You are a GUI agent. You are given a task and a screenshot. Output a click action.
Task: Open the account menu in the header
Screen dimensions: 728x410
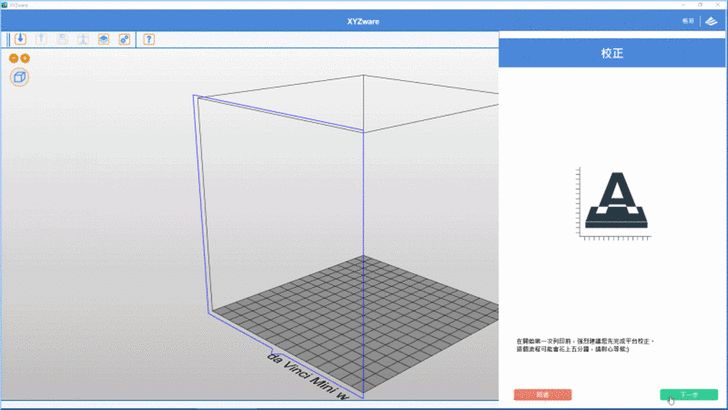[688, 20]
